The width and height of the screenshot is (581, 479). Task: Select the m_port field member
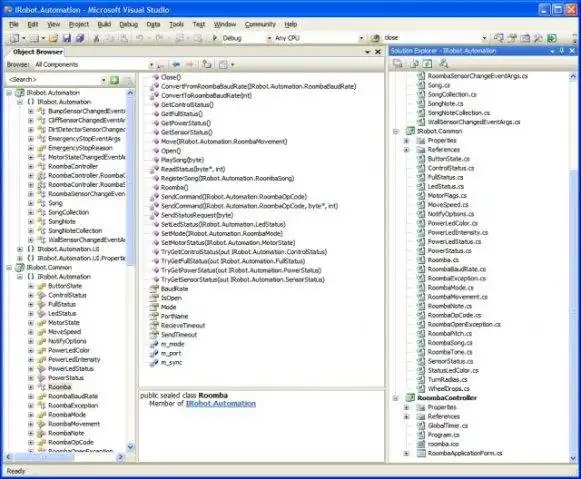click(171, 353)
